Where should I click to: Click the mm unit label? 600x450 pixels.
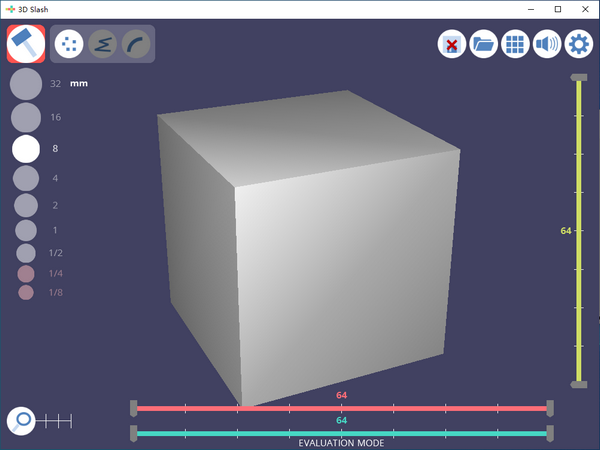79,84
